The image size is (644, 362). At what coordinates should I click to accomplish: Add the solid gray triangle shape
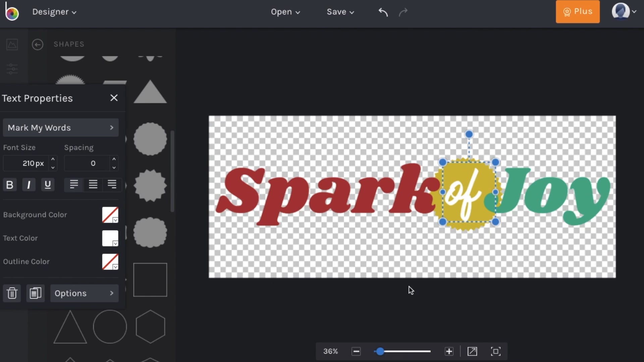pos(150,92)
